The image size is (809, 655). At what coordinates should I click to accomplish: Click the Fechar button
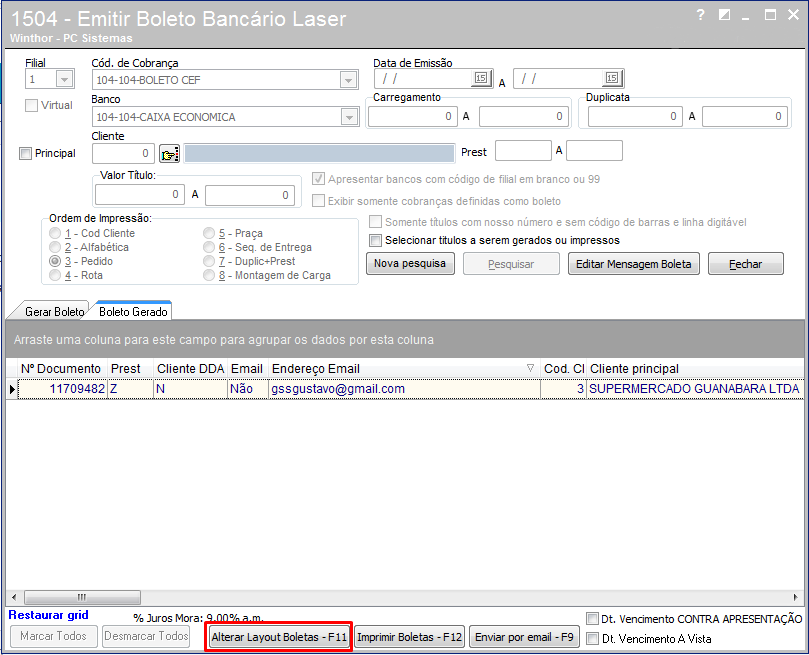click(x=746, y=264)
